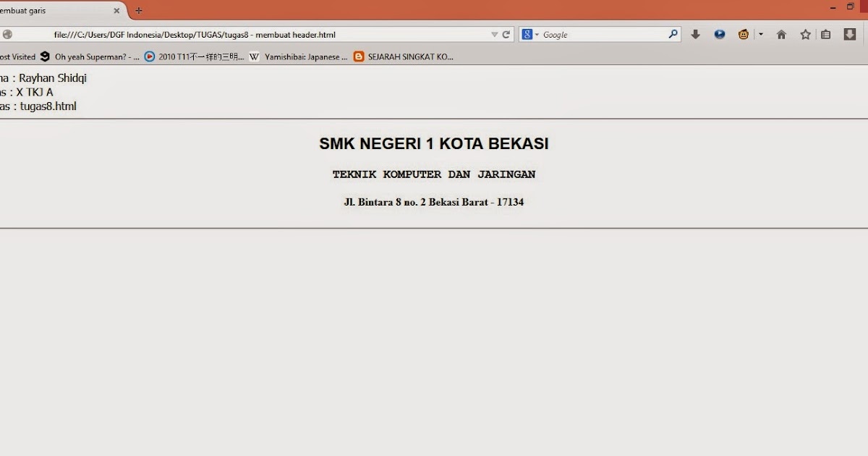Click the search magnifier icon
868x456 pixels.
[x=673, y=34]
